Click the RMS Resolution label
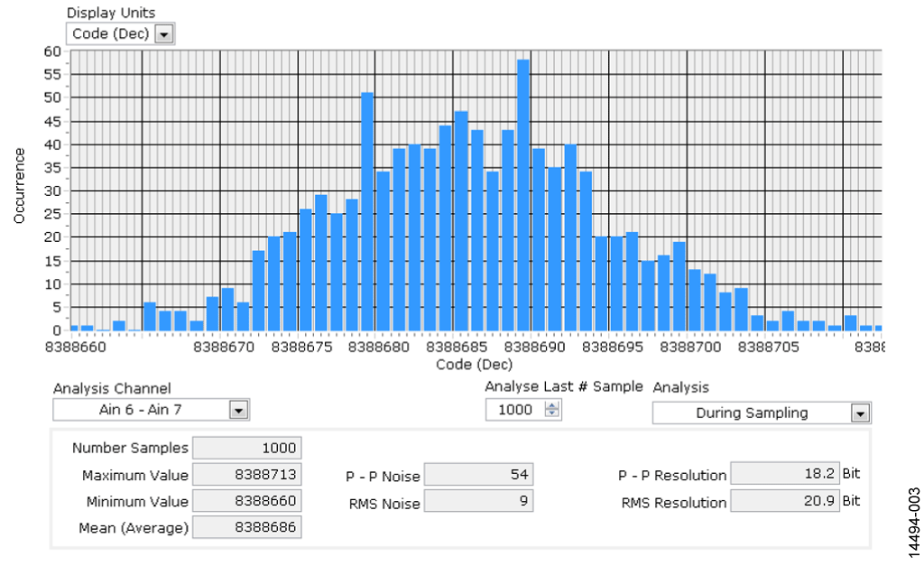The image size is (924, 566). click(x=674, y=503)
